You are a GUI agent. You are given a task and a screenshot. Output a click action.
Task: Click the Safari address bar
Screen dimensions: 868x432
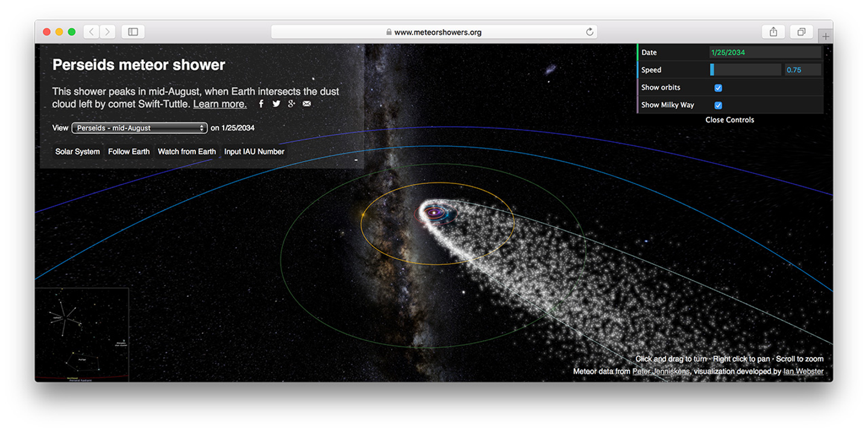tap(434, 32)
